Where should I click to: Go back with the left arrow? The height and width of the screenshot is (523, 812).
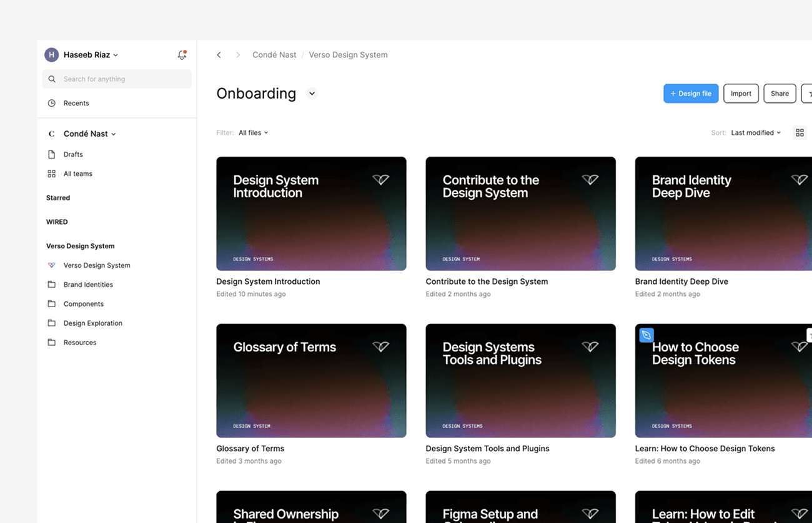[x=219, y=55]
